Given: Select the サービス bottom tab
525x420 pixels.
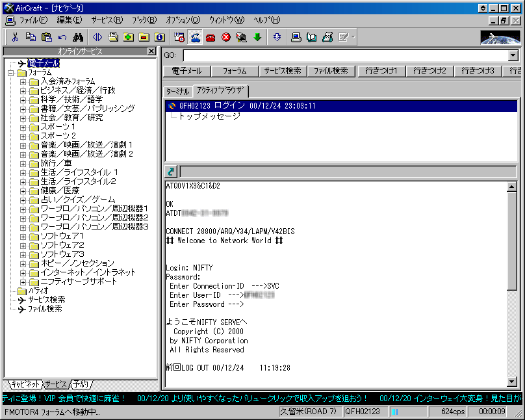Looking at the screenshot, I should [x=56, y=384].
